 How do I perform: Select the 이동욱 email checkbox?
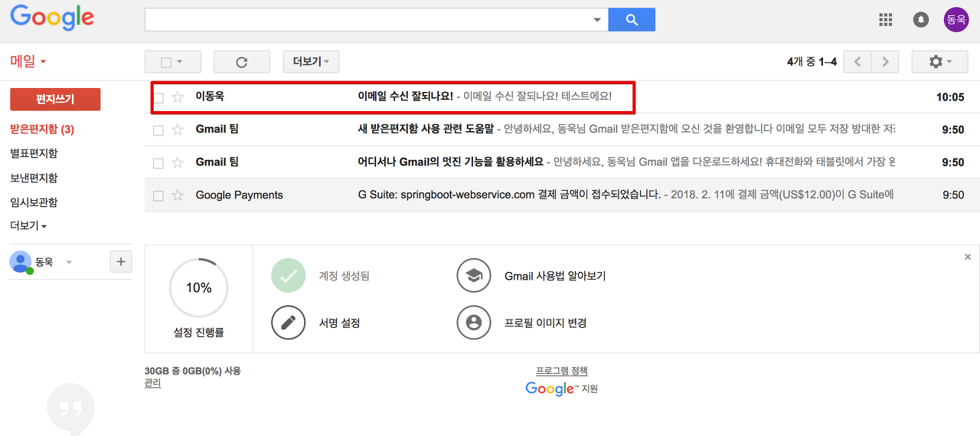(158, 98)
